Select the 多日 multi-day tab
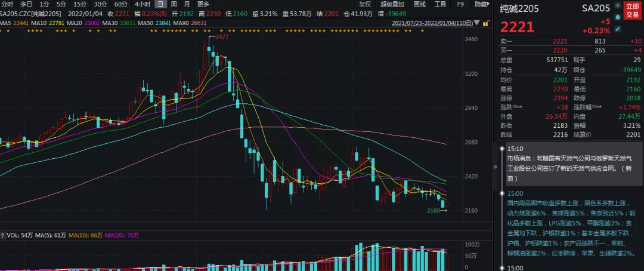644x271 pixels. 26,4
